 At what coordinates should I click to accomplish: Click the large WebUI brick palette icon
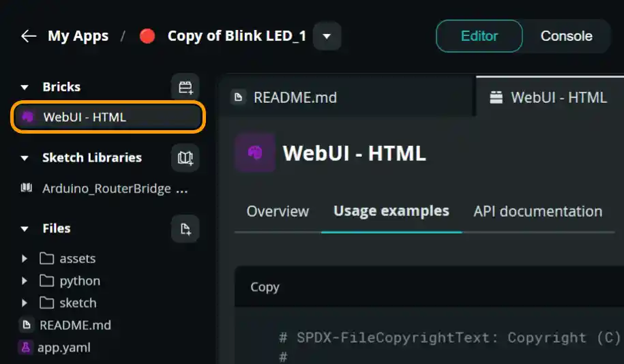coord(255,153)
